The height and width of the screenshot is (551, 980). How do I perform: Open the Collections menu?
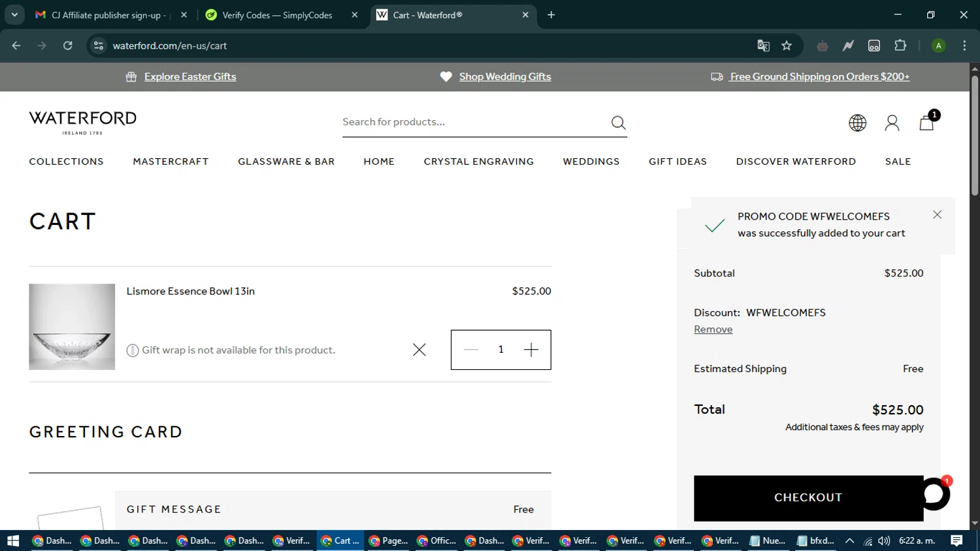pos(67,161)
